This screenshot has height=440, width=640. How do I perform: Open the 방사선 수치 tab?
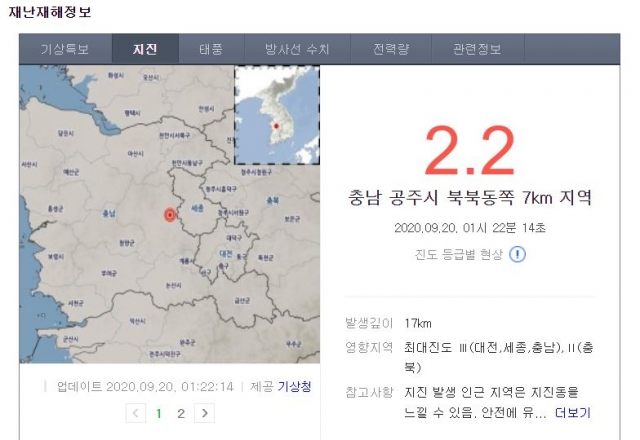[x=297, y=49]
